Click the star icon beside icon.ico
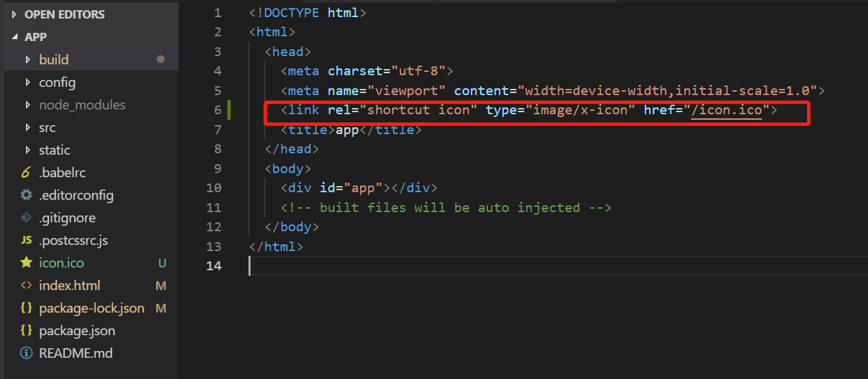 pos(26,262)
